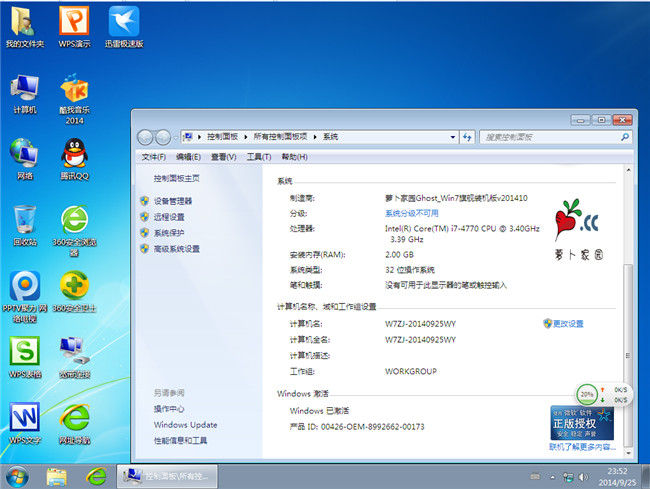Screen dimensions: 650x489
Task: Click the 更改设置 link
Action: click(568, 324)
